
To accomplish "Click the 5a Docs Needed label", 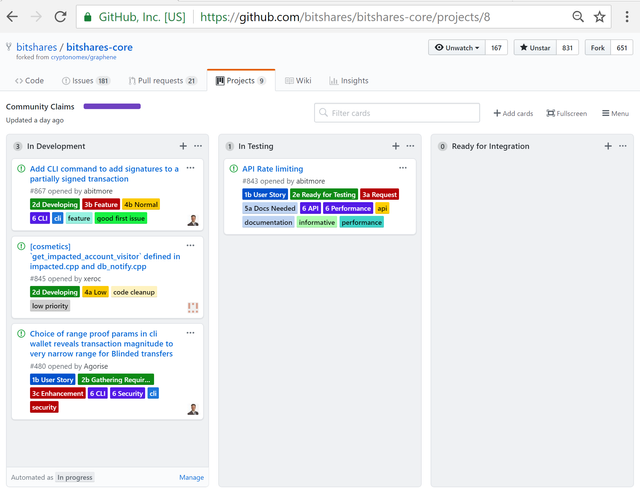I will tap(270, 209).
